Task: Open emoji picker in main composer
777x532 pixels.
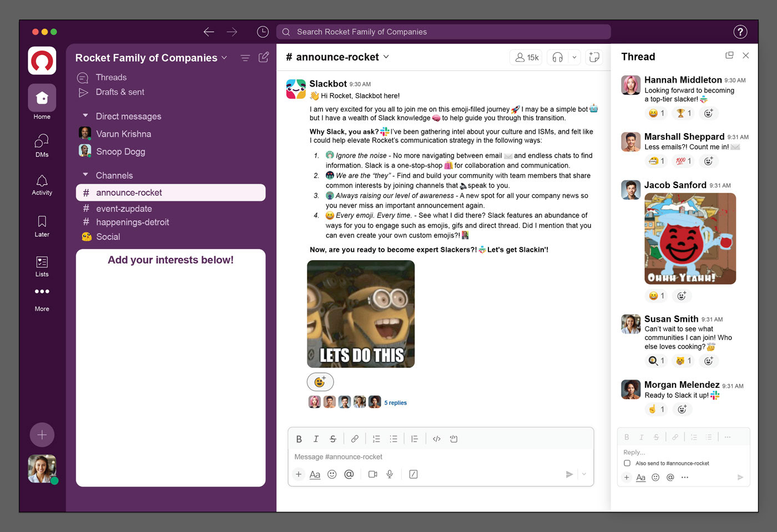Action: coord(332,474)
